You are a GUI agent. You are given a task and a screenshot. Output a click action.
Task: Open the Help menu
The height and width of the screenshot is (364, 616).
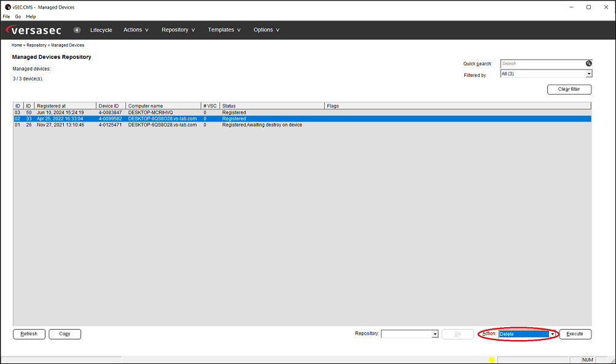[31, 17]
